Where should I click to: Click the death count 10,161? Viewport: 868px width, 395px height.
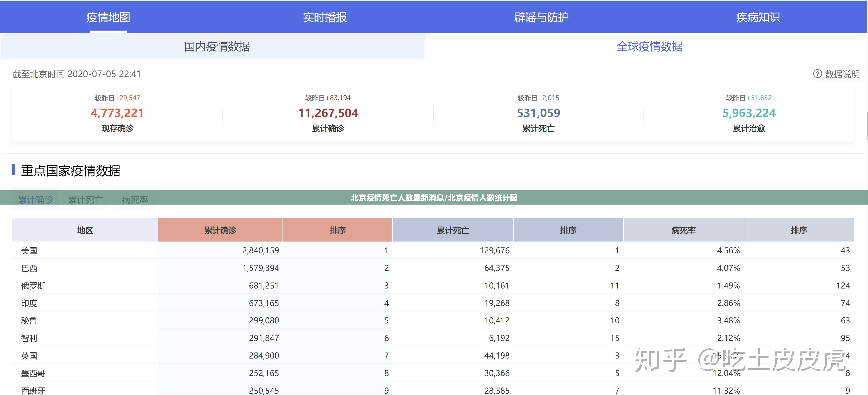[497, 286]
